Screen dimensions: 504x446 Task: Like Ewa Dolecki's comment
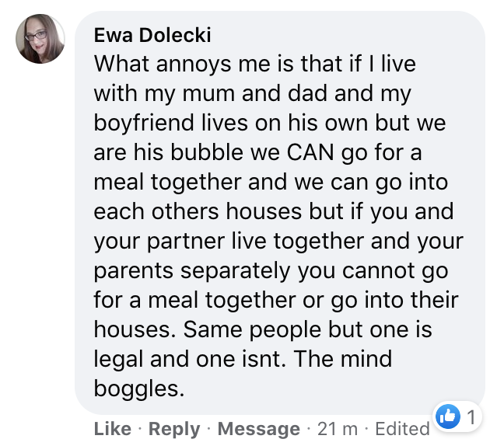tap(113, 429)
